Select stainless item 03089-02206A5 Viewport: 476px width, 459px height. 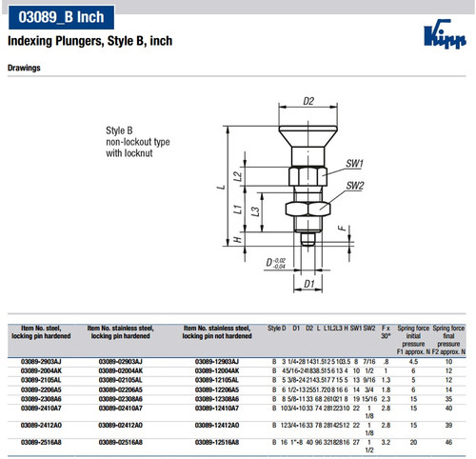pos(121,389)
